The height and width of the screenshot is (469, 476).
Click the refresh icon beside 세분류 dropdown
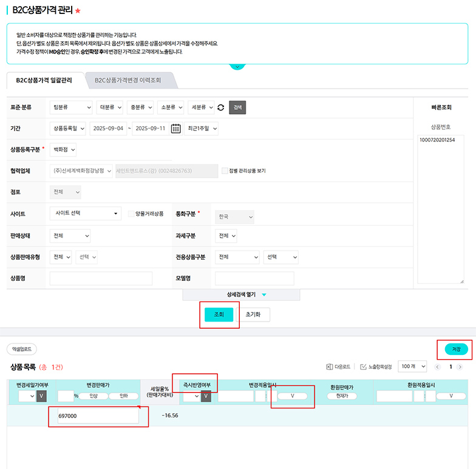[x=221, y=107]
